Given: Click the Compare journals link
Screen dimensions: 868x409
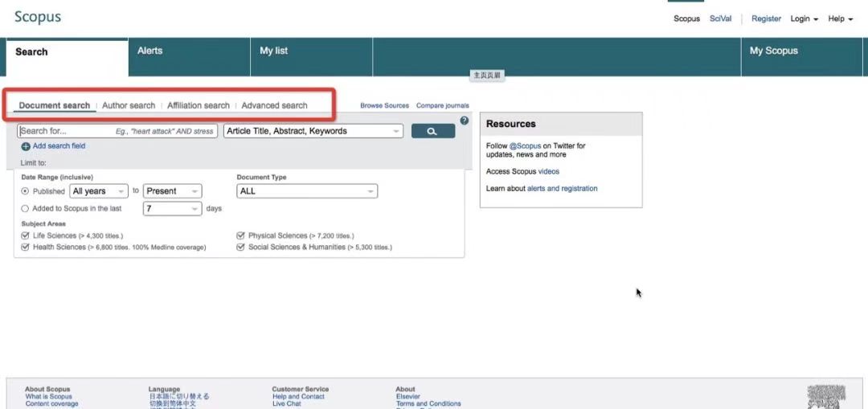Looking at the screenshot, I should 442,105.
